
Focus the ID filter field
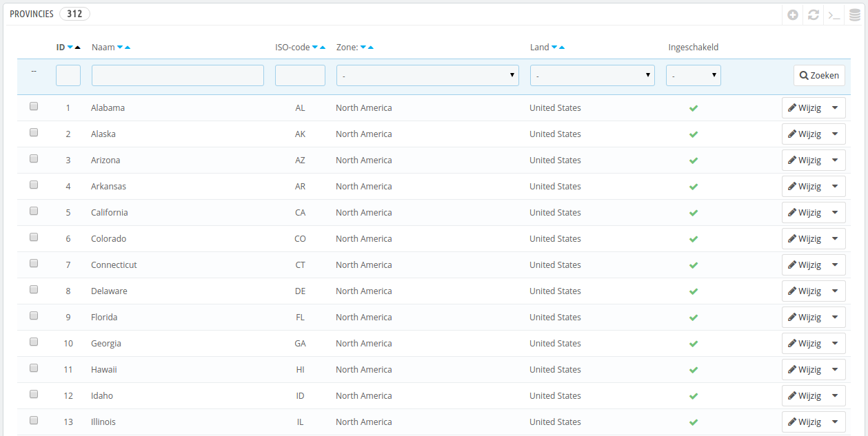(x=68, y=76)
